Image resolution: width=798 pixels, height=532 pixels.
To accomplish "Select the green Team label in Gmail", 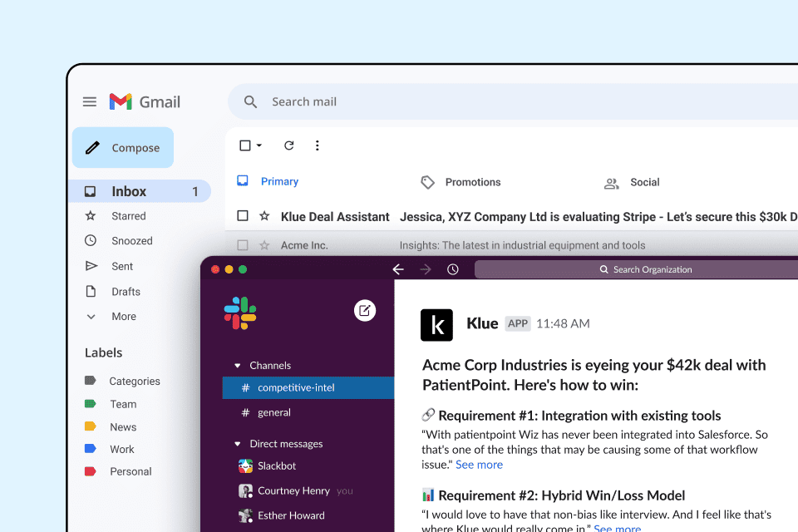I will (x=111, y=404).
